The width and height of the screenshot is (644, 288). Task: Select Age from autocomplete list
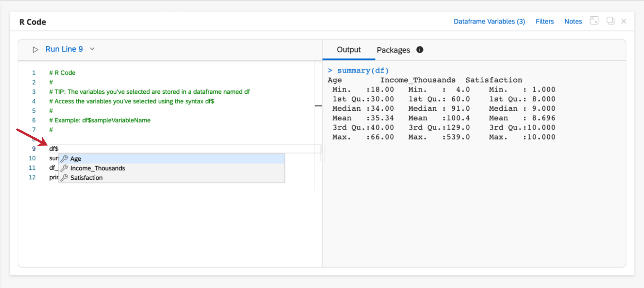[76, 159]
